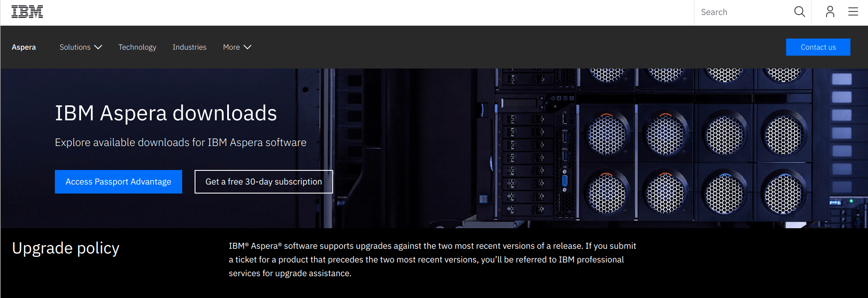Select Technology in the navigation bar
Screen dimensions: 868x298
(137, 47)
